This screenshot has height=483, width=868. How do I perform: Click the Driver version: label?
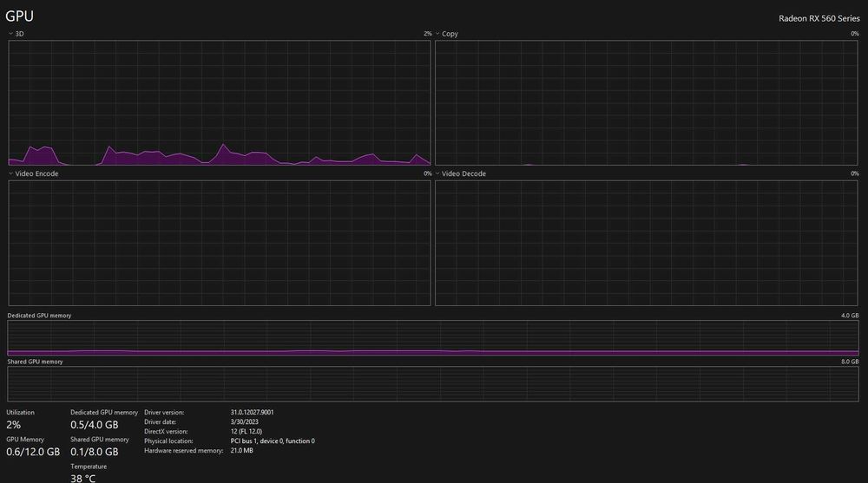(164, 412)
